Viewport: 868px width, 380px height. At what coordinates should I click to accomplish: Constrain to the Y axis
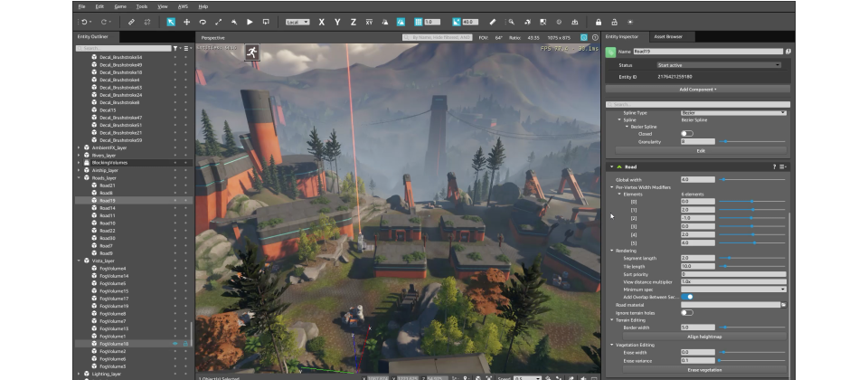(337, 22)
